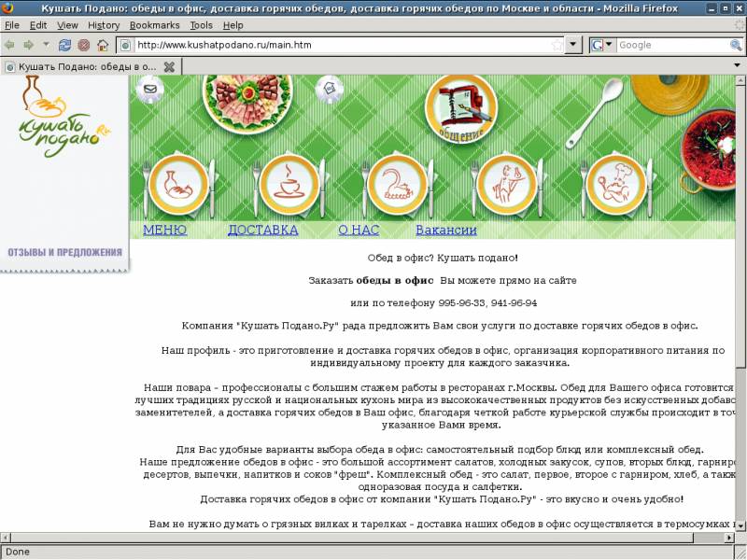Click the Firefox icon in title bar
Viewport: 747px width, 560px height.
click(8, 8)
